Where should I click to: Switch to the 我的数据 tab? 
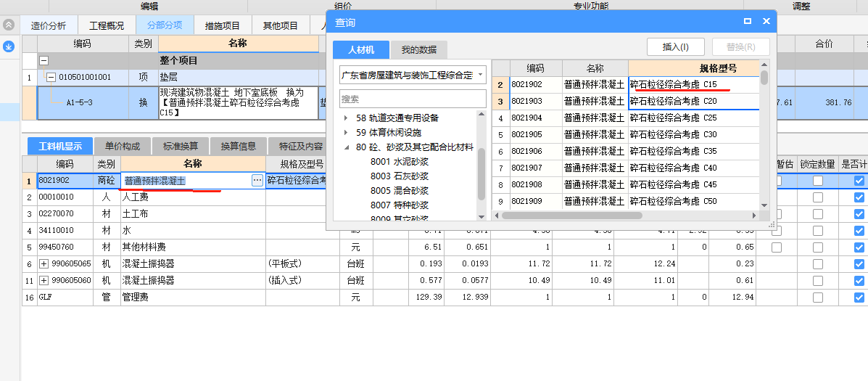pyautogui.click(x=419, y=49)
